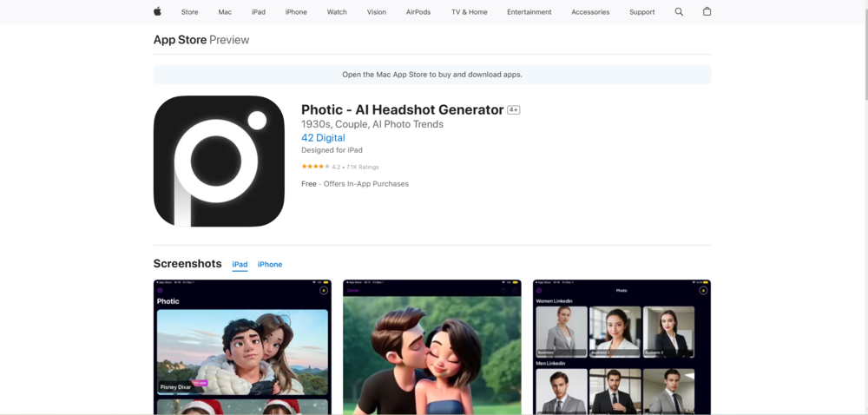Open the Mac menu item
The image size is (868, 415).
coord(225,12)
